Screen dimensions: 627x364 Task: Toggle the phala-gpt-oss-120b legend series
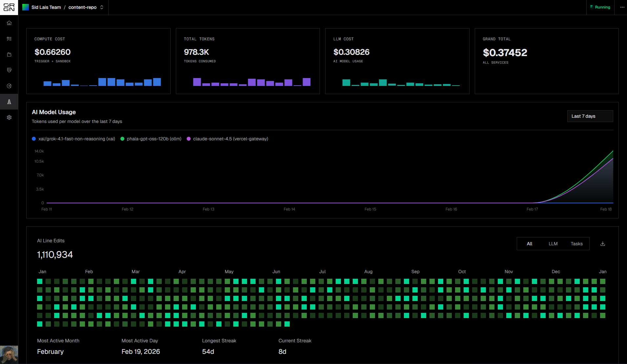(x=151, y=139)
